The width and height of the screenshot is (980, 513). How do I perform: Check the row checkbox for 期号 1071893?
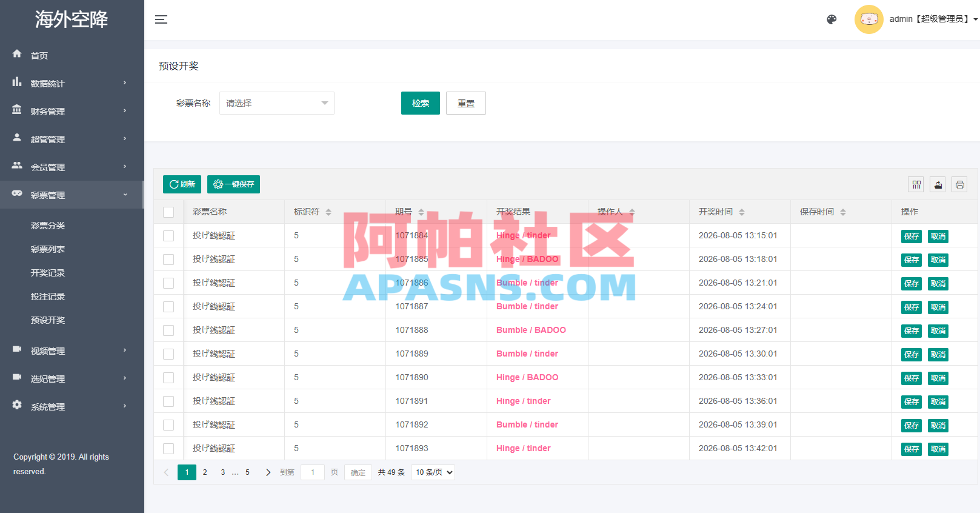(x=168, y=449)
